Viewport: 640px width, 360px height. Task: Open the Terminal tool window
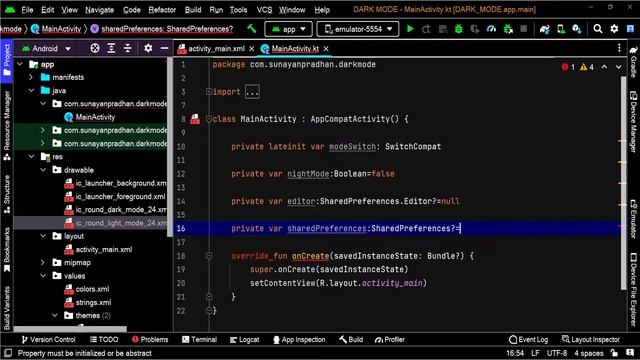click(x=199, y=340)
